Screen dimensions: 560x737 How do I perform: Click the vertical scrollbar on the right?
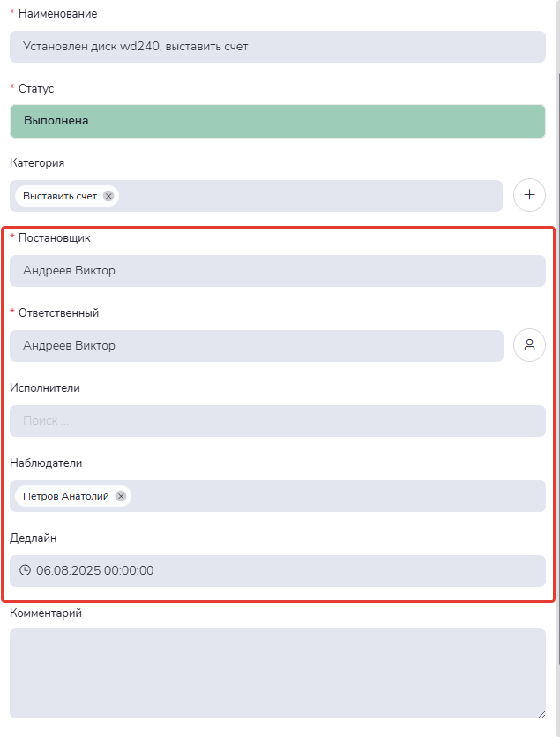[x=556, y=353]
